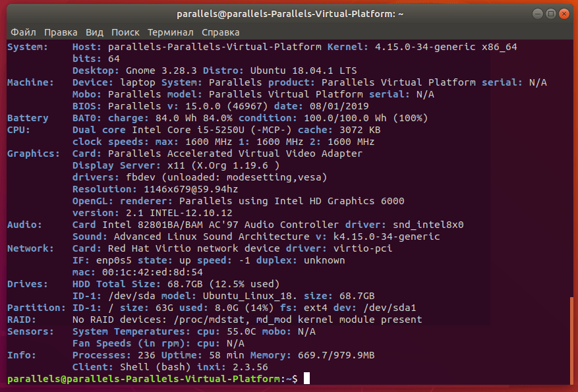578x392 pixels.
Task: Click the interface name 'enp0s5'
Action: (114, 260)
